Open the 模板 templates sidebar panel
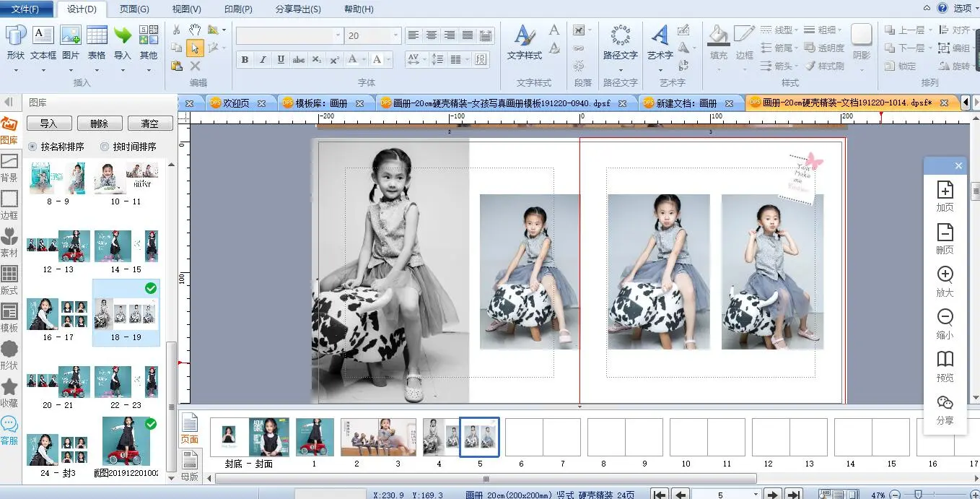Viewport: 980px width, 499px height. (9, 317)
